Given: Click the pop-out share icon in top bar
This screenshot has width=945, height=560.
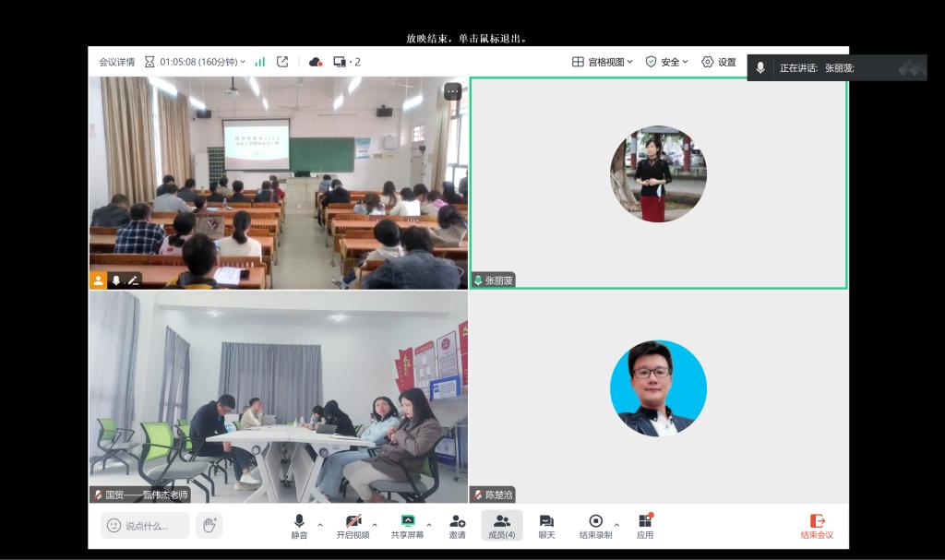Looking at the screenshot, I should click(x=282, y=62).
